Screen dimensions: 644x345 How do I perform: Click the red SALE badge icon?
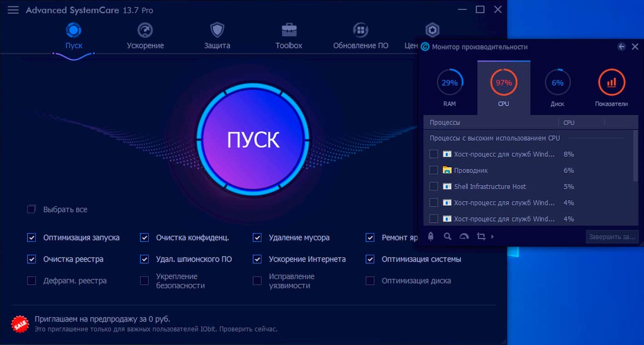coord(20,324)
